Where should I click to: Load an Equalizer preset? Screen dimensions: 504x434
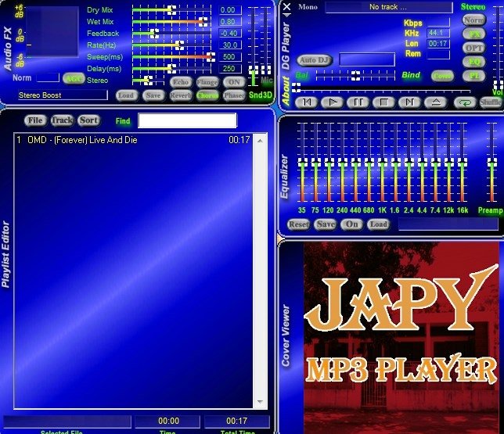[378, 224]
